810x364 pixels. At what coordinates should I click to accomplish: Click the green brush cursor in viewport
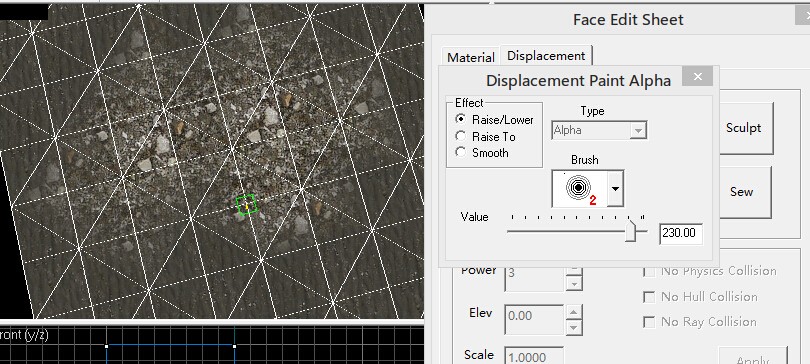click(246, 204)
